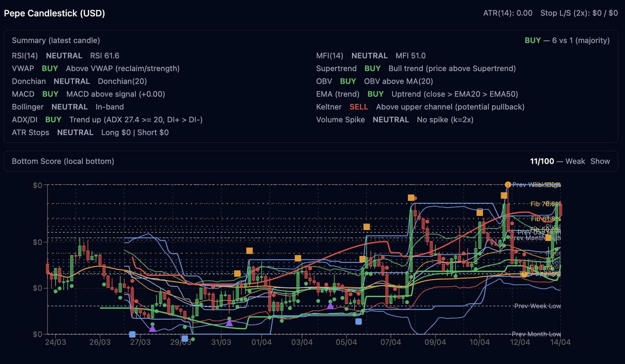The width and height of the screenshot is (625, 364).
Task: Click the 11/100 bottom score value
Action: [x=542, y=161]
